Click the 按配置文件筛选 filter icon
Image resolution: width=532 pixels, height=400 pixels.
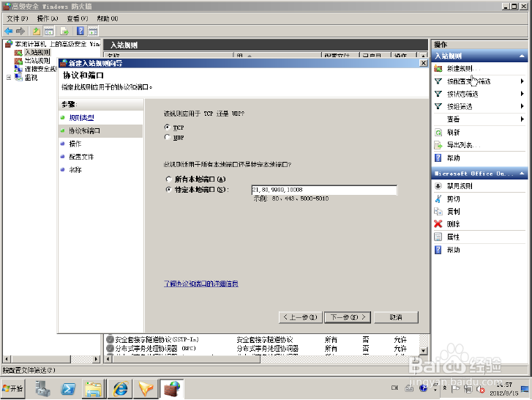(438, 81)
